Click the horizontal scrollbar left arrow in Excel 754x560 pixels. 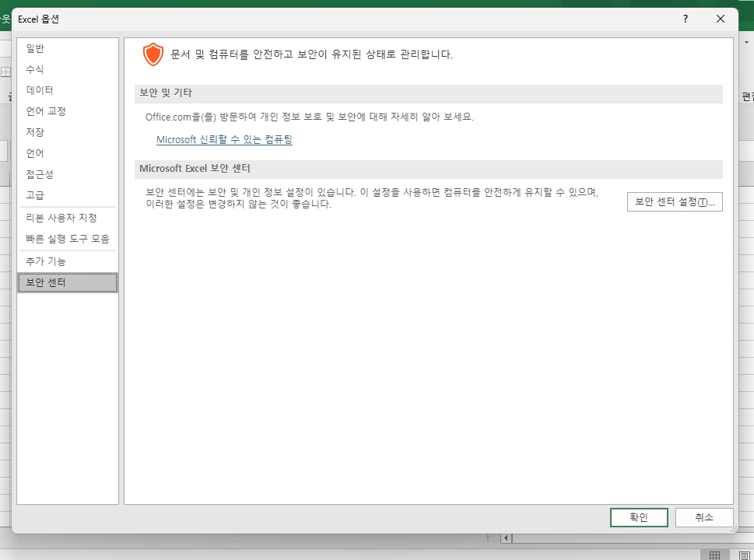(x=506, y=538)
